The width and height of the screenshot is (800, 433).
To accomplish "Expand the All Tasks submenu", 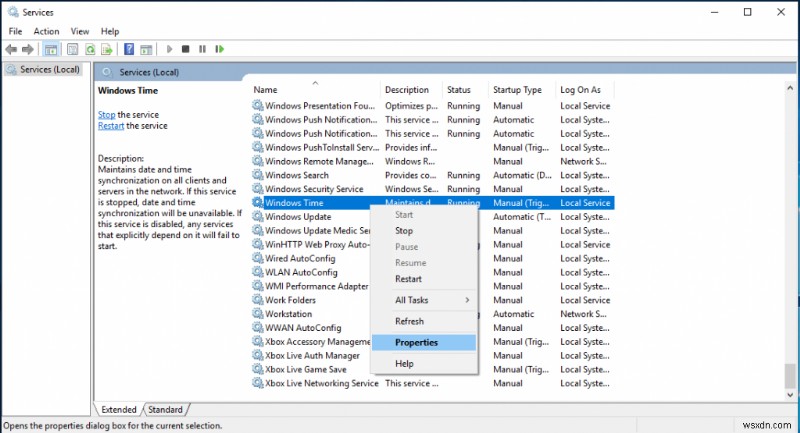I will [x=424, y=300].
